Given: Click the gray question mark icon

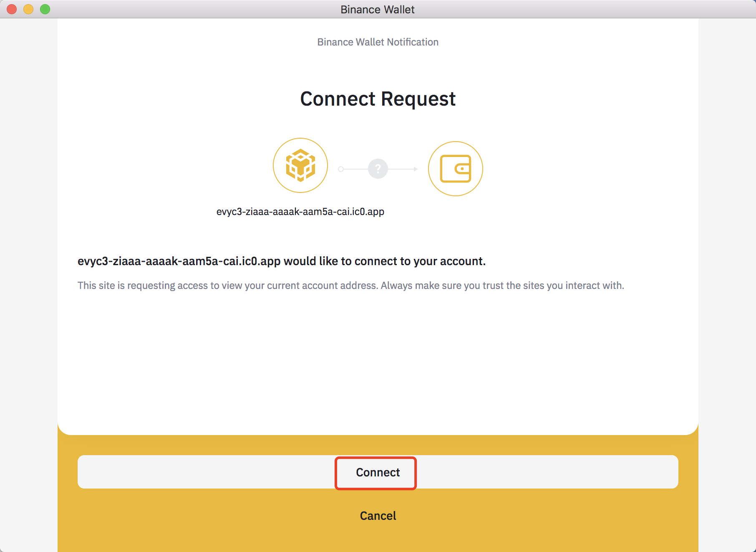Looking at the screenshot, I should click(378, 169).
